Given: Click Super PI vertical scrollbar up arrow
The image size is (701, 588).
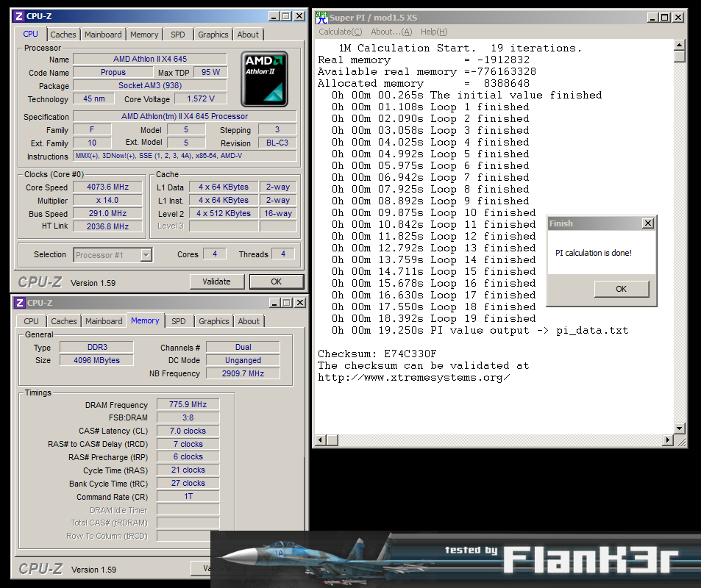Looking at the screenshot, I should tap(680, 45).
